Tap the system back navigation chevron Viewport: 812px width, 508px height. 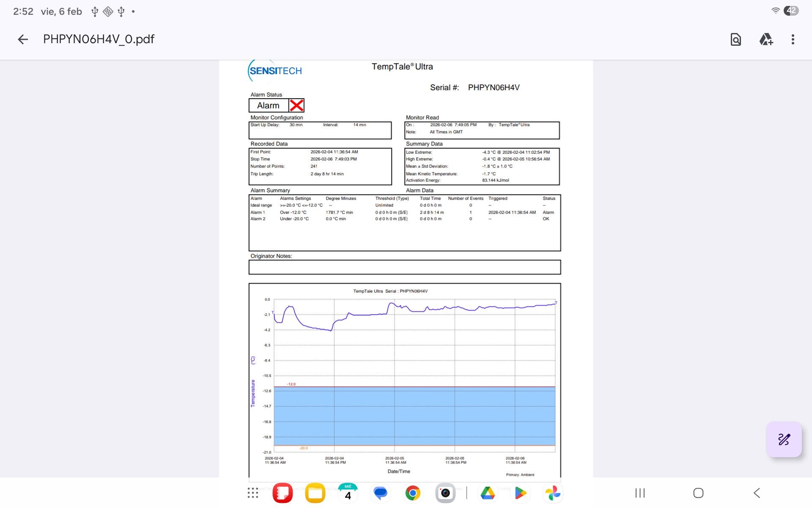click(757, 493)
